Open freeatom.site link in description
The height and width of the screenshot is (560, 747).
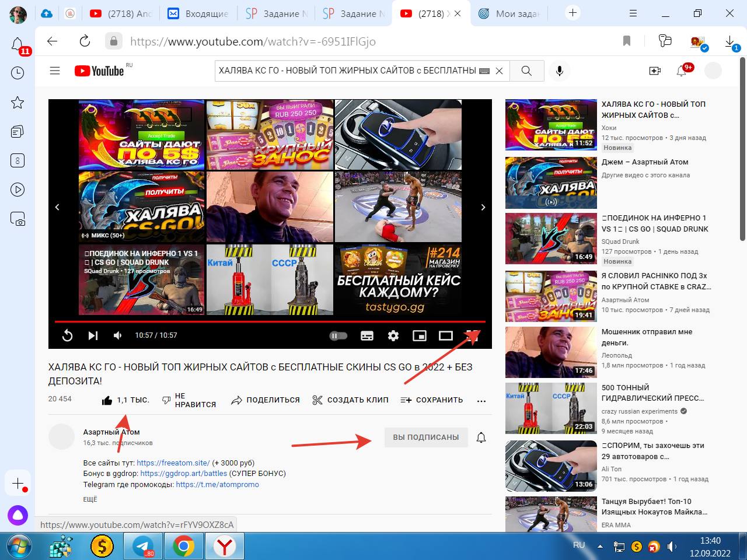point(173,463)
